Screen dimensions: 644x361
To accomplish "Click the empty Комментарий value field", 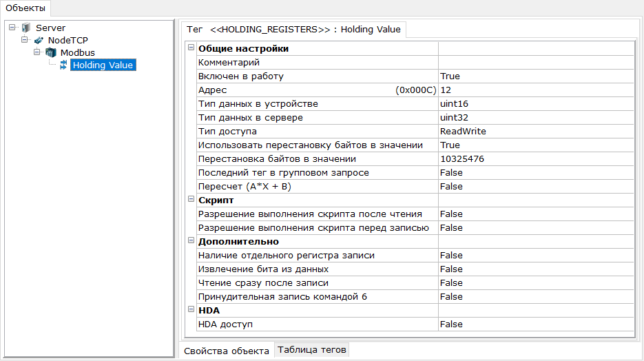I will pos(536,63).
